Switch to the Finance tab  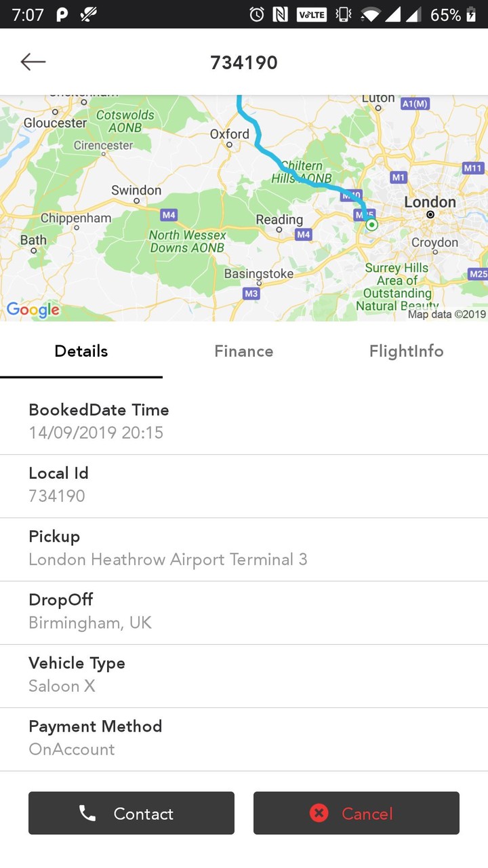tap(244, 351)
